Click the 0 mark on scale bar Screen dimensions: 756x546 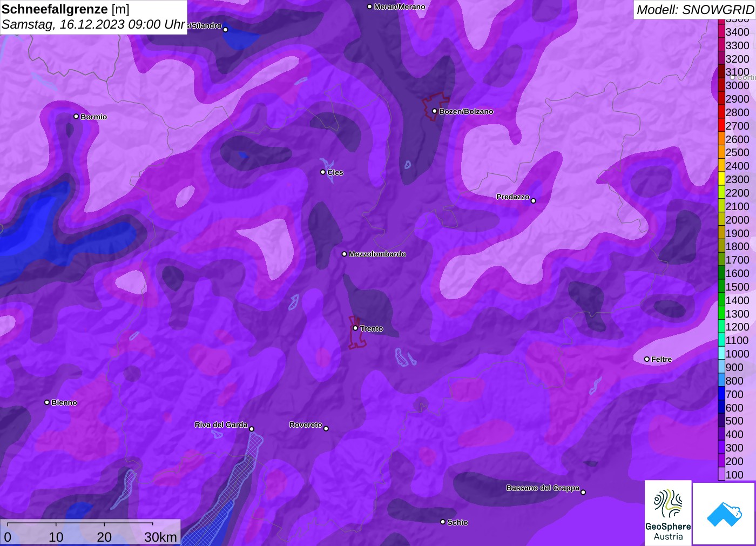coord(8,537)
